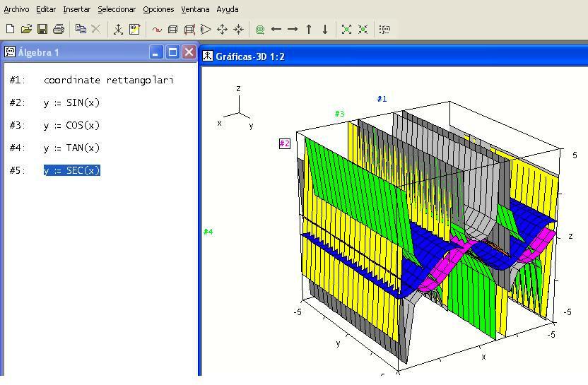Click the delete plot X icon
588x385 pixels.
click(96, 29)
